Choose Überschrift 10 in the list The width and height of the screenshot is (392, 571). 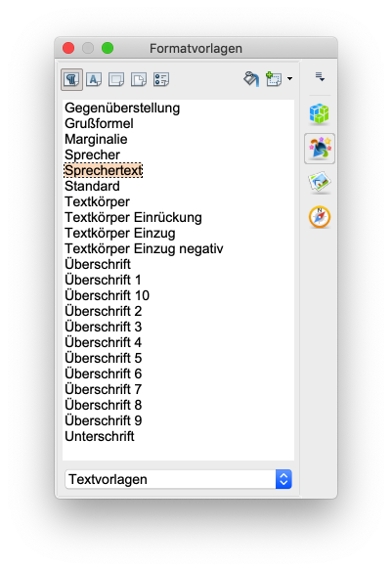click(107, 295)
